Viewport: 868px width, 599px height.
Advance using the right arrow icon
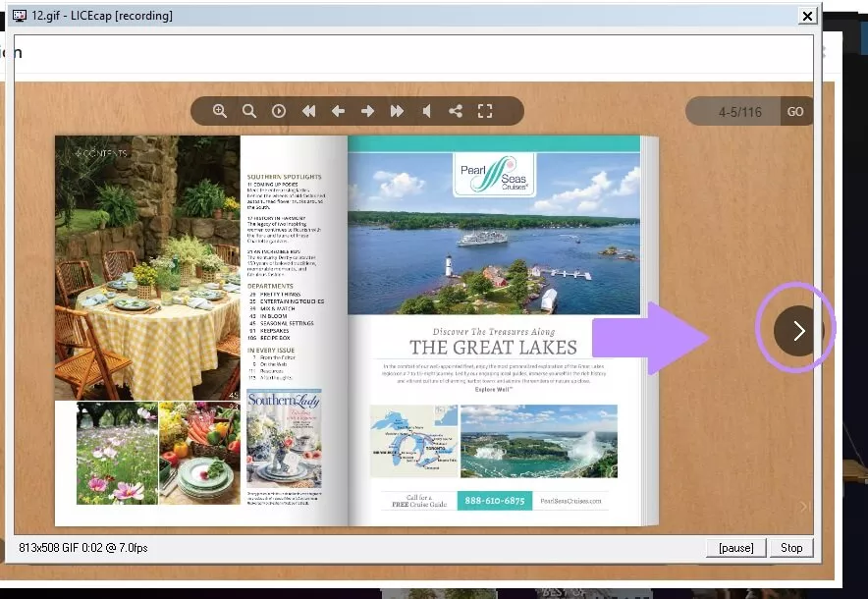pos(367,111)
